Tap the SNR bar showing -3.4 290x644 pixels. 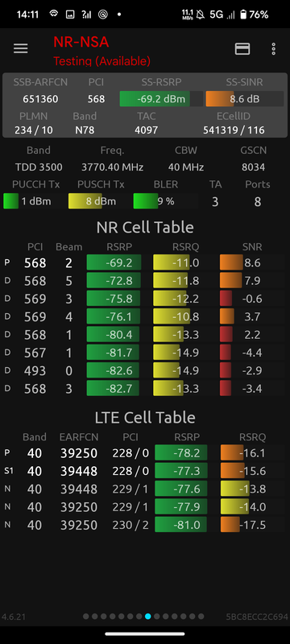[252, 388]
